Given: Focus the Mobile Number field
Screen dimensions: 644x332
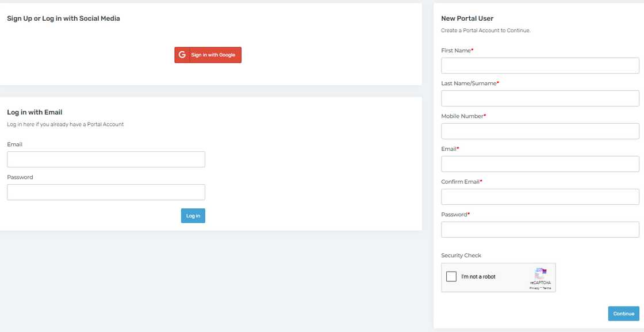Looking at the screenshot, I should [x=539, y=131].
